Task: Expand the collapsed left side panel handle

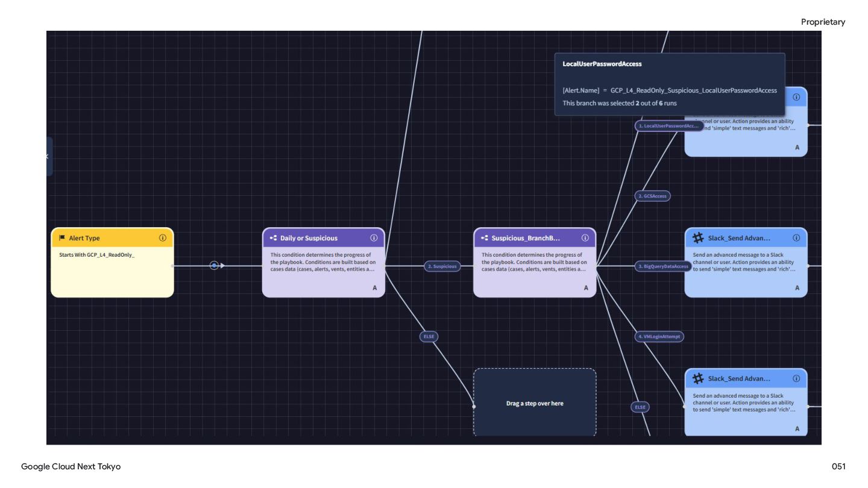Action: (x=49, y=157)
